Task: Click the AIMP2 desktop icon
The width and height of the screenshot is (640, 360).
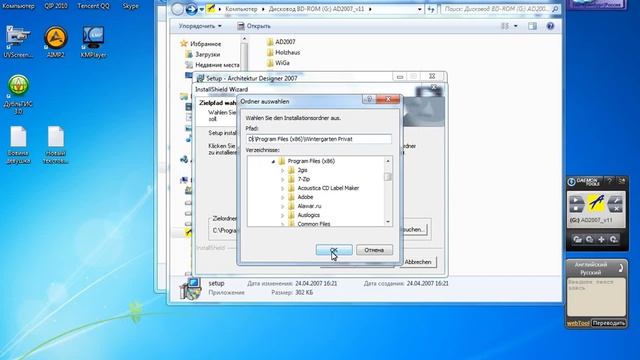Action: (56, 42)
